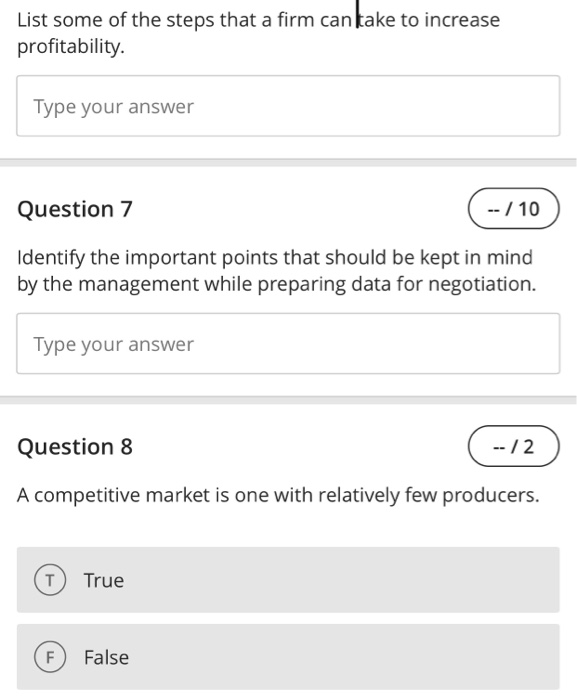
Task: Focus the Question 7 answer text box
Action: click(288, 343)
